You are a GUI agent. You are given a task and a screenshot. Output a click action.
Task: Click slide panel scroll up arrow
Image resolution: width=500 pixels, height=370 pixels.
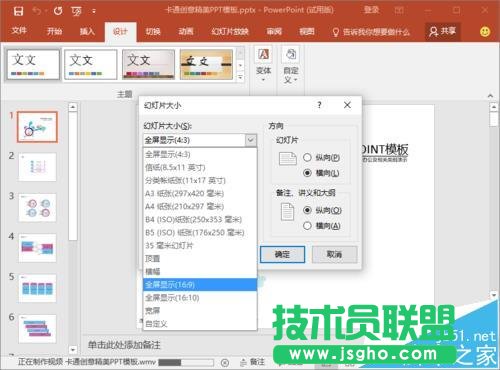point(73,107)
